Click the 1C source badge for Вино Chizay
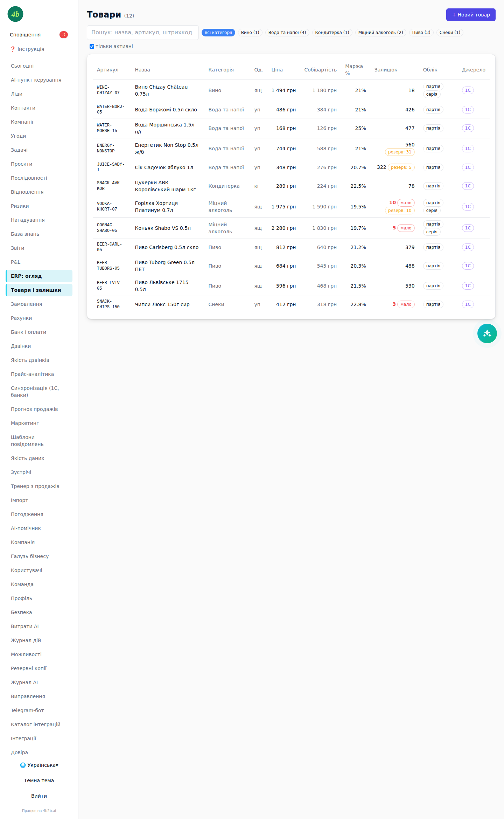The image size is (504, 819). click(x=468, y=90)
